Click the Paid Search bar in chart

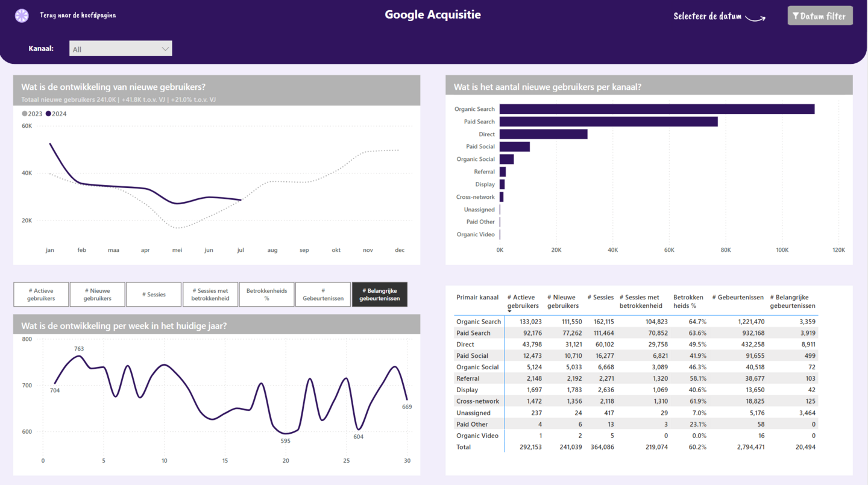point(609,122)
